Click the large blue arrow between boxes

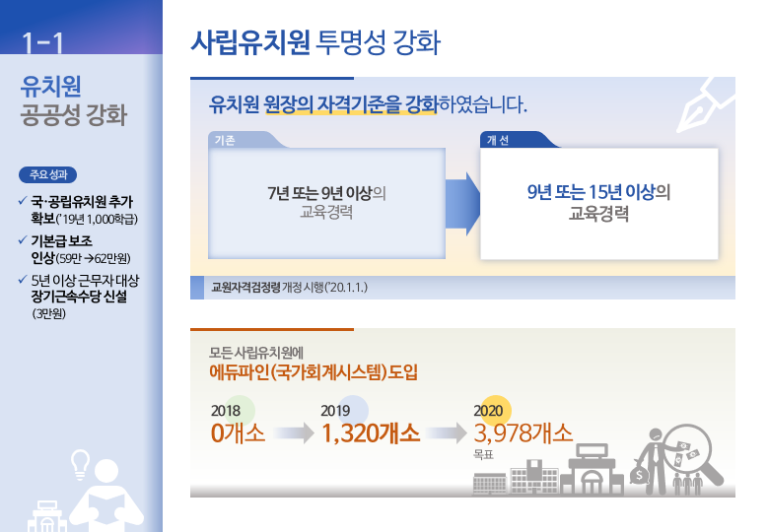tap(463, 204)
